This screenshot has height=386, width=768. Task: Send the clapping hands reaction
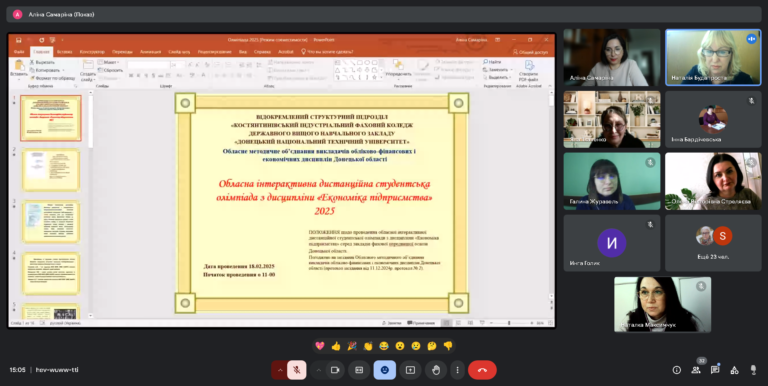(368, 346)
